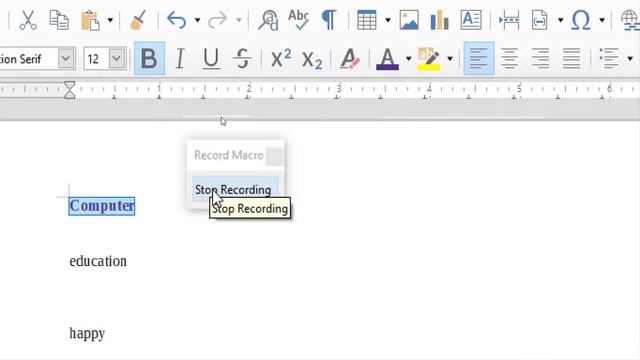Screen dimensions: 640x360
Task: Close the Record Macro toolbar
Action: point(274,156)
